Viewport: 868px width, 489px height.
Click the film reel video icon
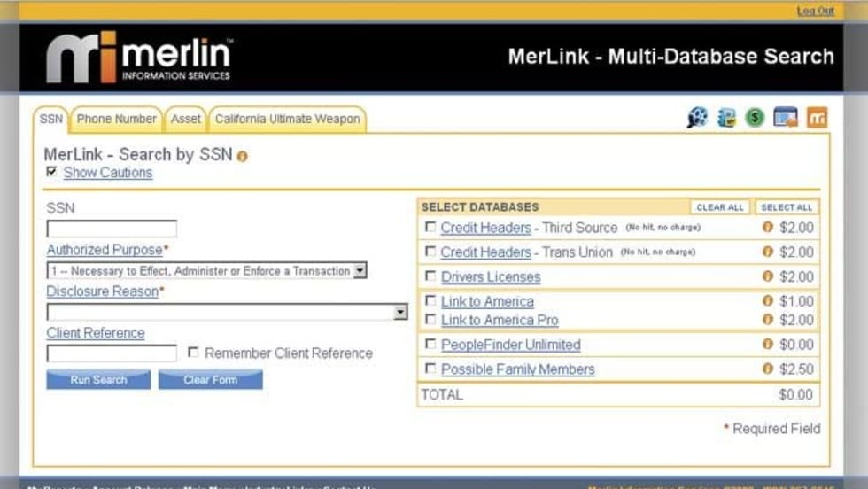(697, 118)
